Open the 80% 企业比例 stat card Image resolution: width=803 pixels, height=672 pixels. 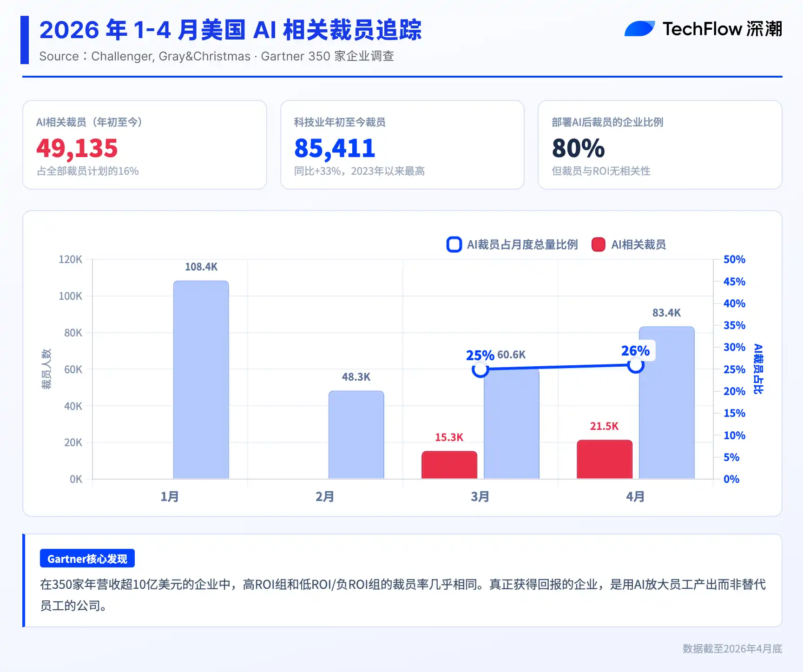pos(660,145)
